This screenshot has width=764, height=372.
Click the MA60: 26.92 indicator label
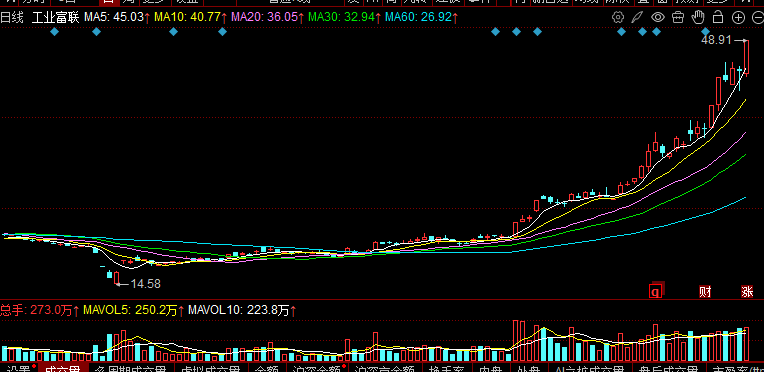[421, 18]
